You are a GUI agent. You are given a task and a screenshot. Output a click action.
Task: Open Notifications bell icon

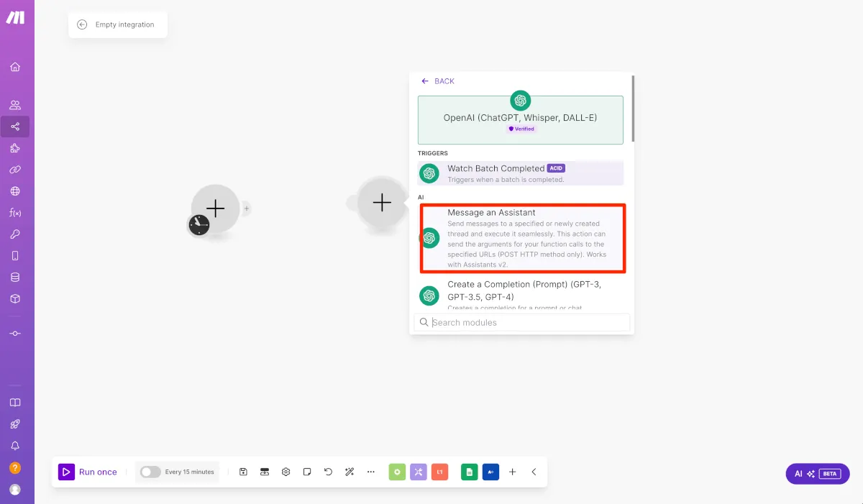coord(15,446)
